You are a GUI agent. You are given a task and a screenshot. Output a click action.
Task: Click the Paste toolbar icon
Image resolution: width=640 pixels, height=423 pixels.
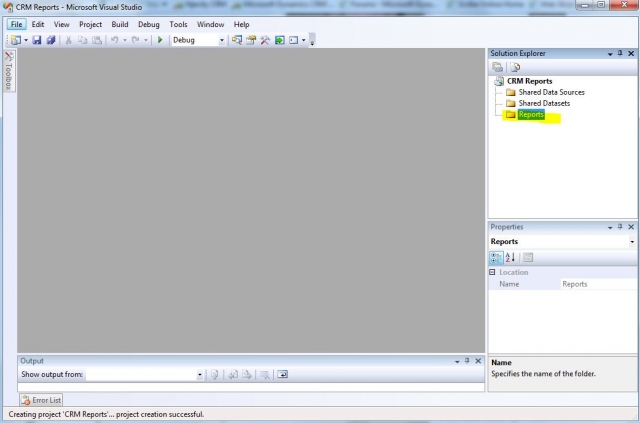(97, 40)
